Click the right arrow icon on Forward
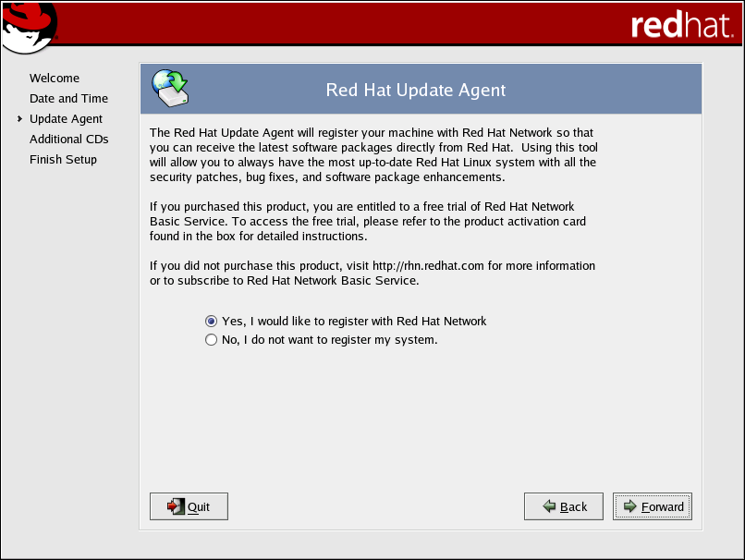Screen dimensions: 745x560 [629, 506]
